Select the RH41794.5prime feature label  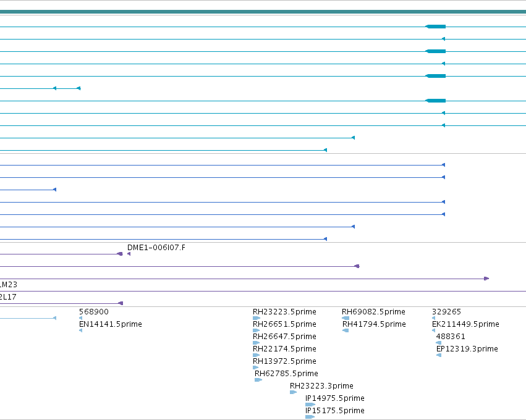tap(374, 324)
